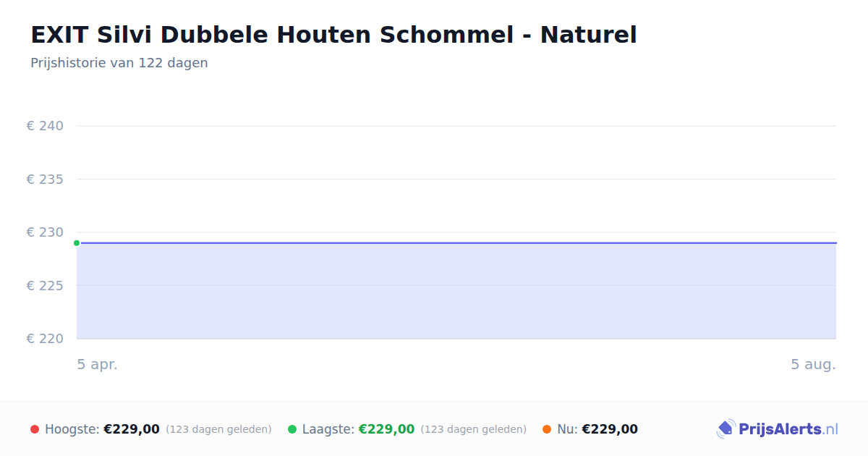Click the green Laagste indicator dot
The width and height of the screenshot is (868, 456).
pyautogui.click(x=292, y=429)
